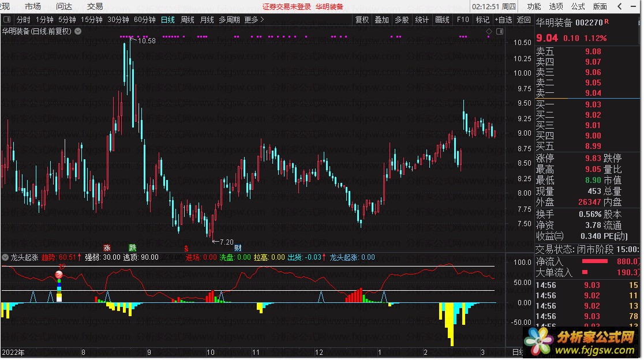The height and width of the screenshot is (360, 644).
Task: Select 周线 weekly period
Action: click(x=188, y=19)
